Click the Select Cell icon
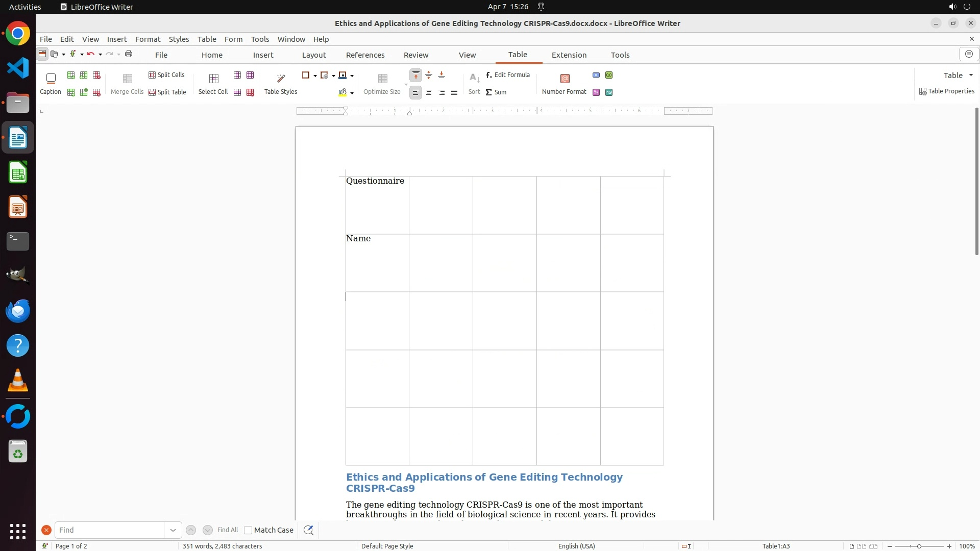Screen dimensions: 980x551 [x=213, y=79]
